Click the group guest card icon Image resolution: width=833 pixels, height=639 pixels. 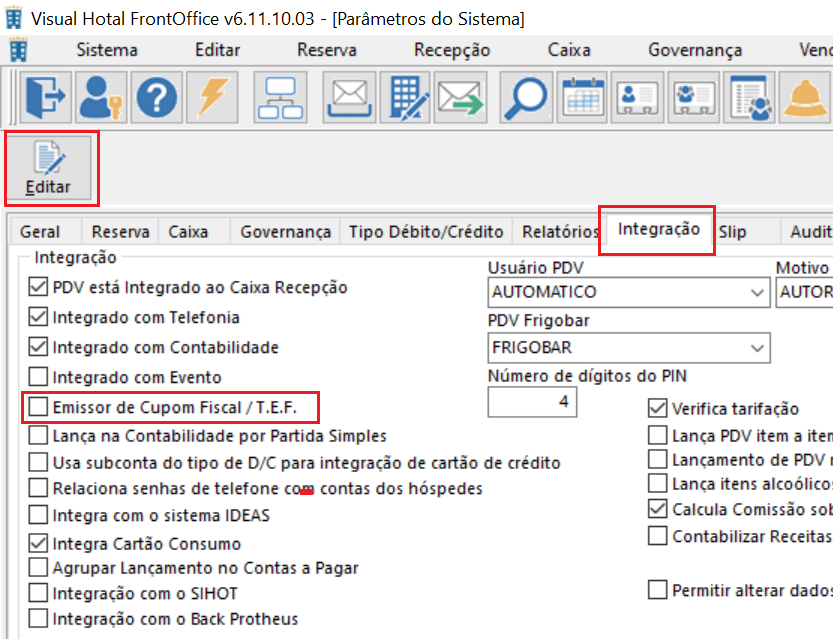click(694, 98)
